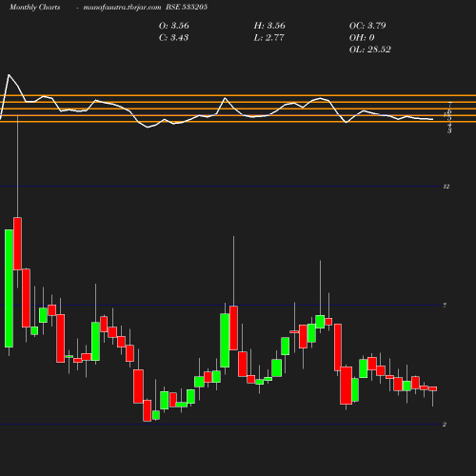Click the munafasutra.tbrjar.com watermark text
This screenshot has width=476, height=476.
coord(122,8)
